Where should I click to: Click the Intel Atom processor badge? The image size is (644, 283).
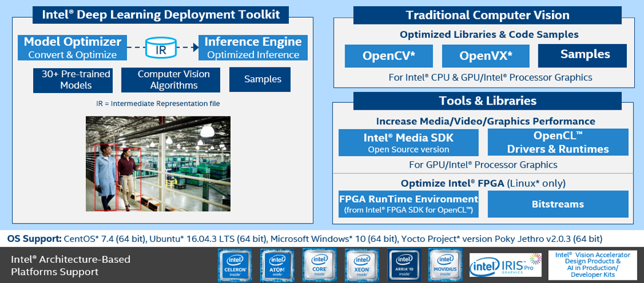276,265
